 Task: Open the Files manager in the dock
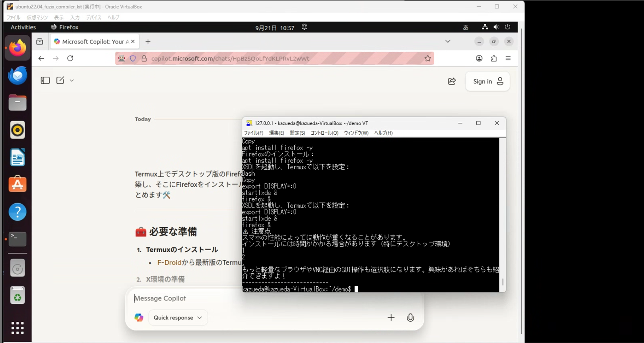[17, 103]
